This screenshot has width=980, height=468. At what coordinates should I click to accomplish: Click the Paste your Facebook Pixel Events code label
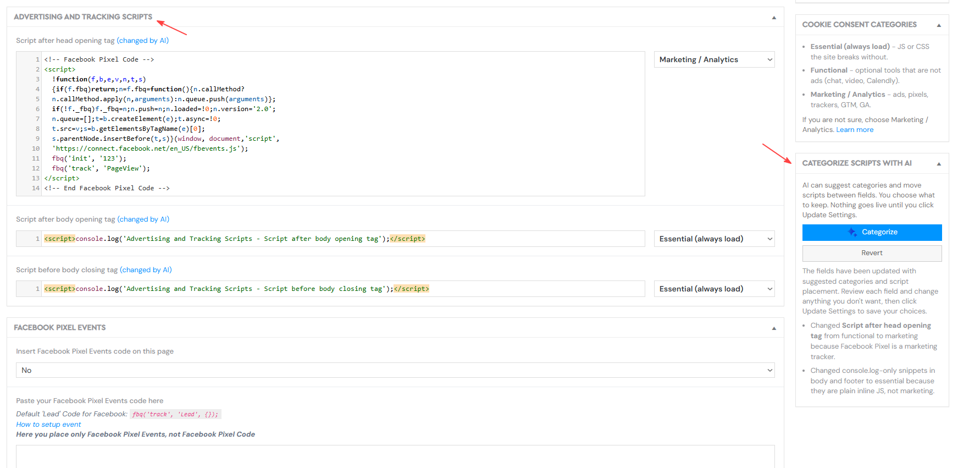pyautogui.click(x=90, y=401)
